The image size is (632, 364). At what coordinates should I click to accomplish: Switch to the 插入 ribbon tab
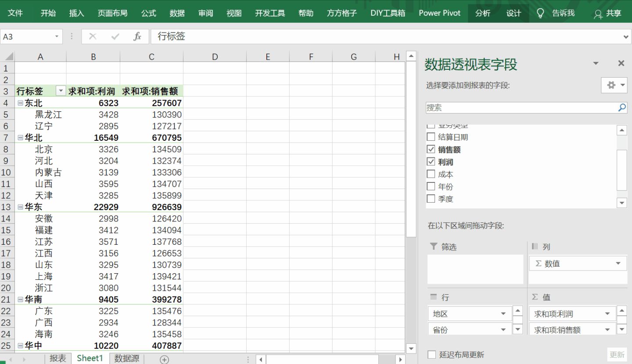point(76,13)
